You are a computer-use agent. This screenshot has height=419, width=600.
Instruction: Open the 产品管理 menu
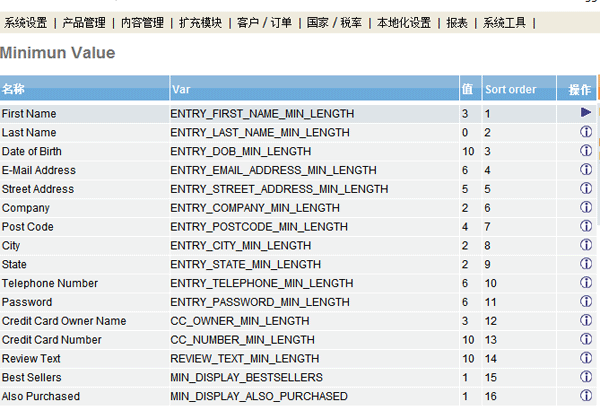(84, 23)
